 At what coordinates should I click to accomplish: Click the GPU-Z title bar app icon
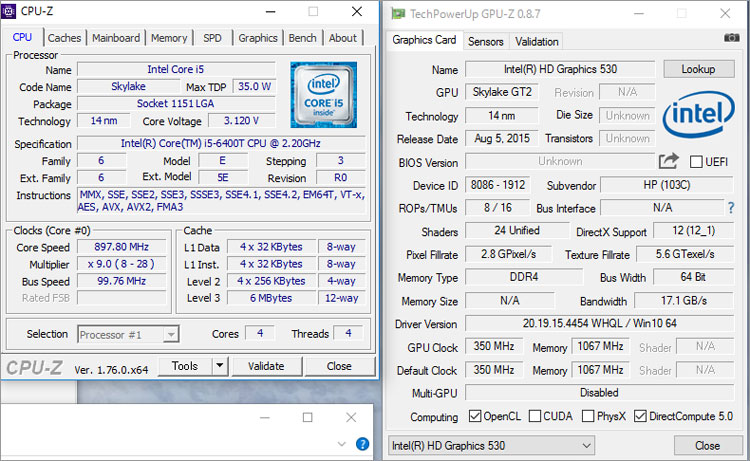point(397,13)
